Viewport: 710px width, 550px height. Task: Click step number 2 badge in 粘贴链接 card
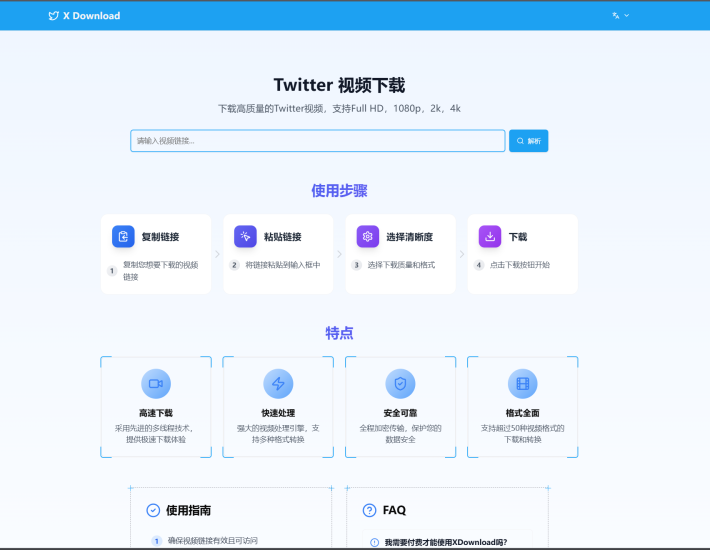234,265
